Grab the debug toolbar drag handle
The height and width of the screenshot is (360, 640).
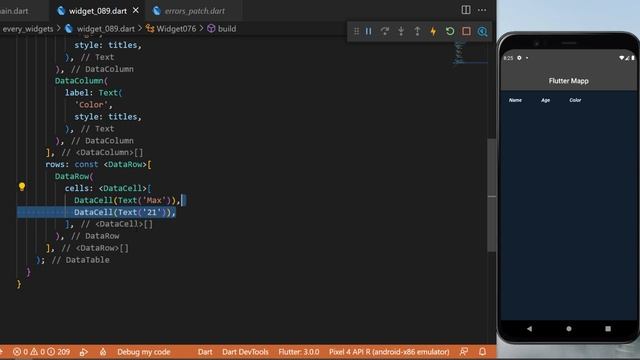pos(356,31)
